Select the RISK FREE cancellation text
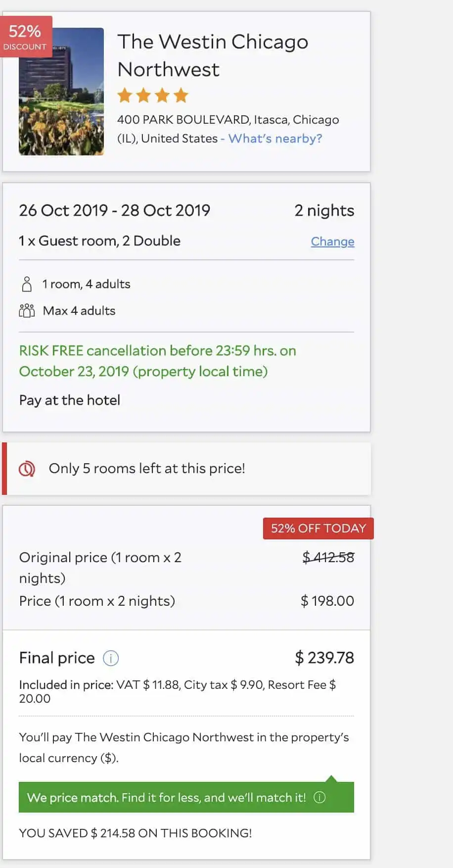Viewport: 453px width, 868px height. 158,361
